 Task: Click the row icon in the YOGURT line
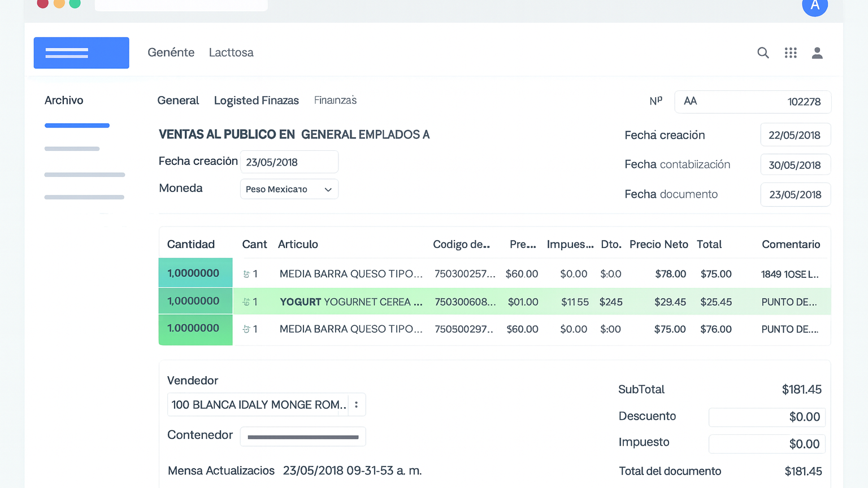click(x=246, y=302)
